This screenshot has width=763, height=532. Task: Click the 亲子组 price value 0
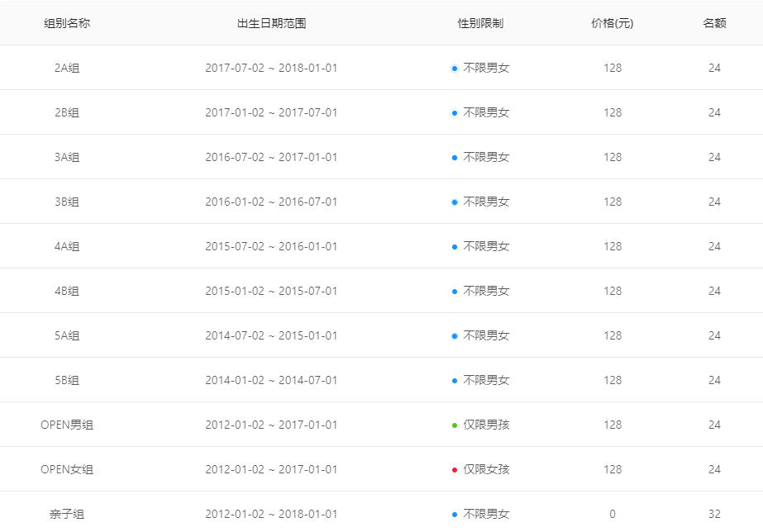613,514
